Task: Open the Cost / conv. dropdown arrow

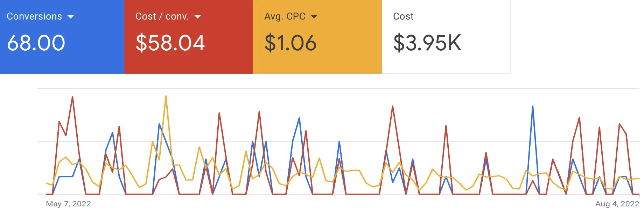Action: tap(198, 17)
